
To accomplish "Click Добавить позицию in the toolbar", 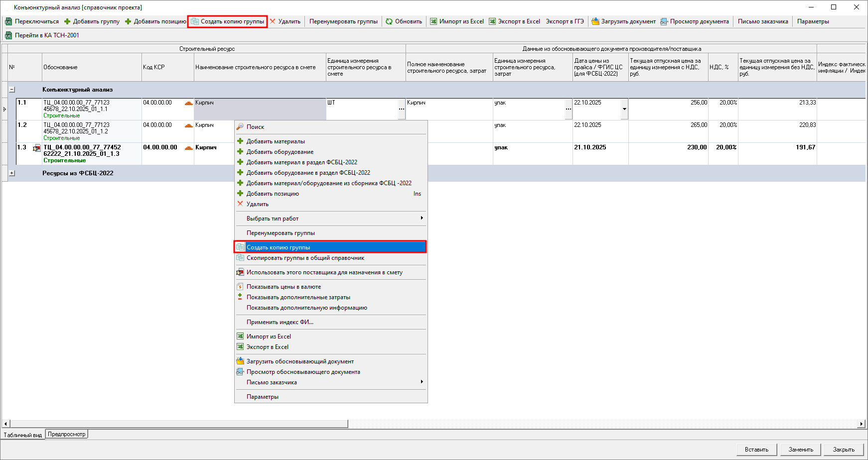I will (155, 21).
